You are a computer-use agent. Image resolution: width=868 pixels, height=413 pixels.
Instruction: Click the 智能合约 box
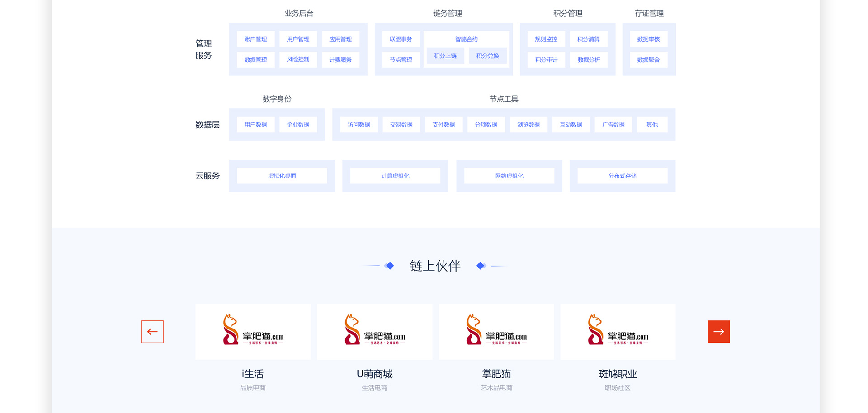click(466, 39)
